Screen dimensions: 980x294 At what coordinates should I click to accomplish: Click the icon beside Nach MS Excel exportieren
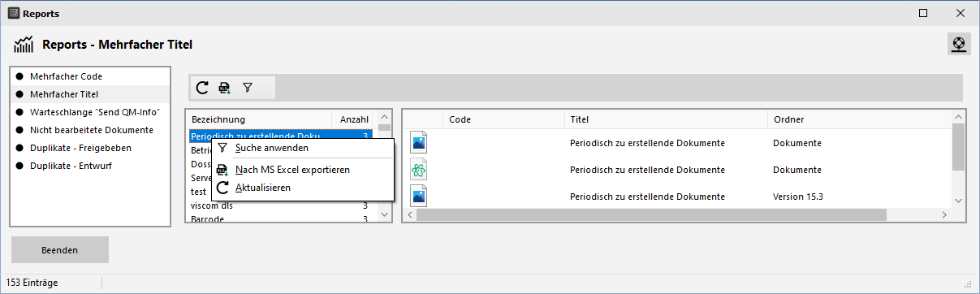click(223, 170)
